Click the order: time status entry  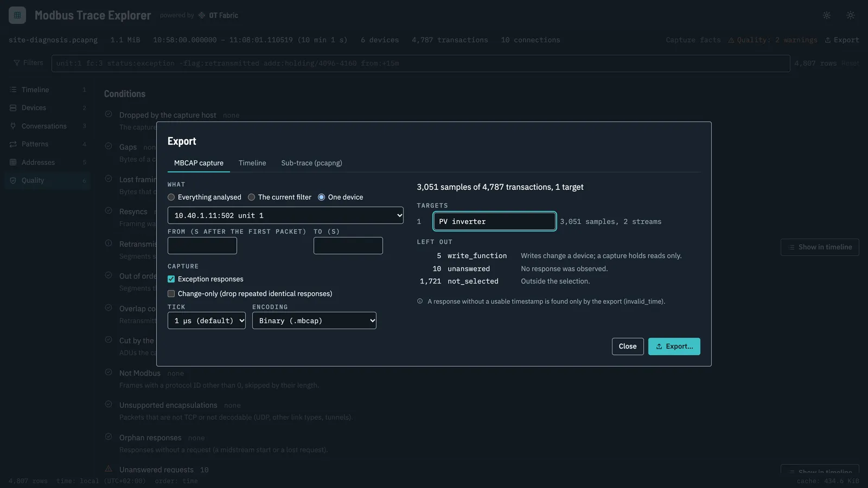point(176,481)
